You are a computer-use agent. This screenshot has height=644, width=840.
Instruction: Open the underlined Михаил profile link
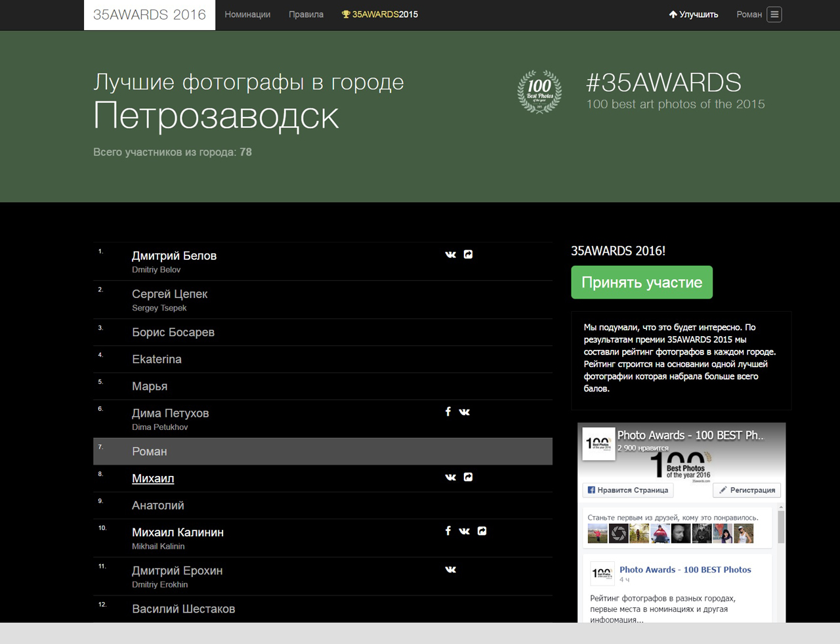[153, 479]
